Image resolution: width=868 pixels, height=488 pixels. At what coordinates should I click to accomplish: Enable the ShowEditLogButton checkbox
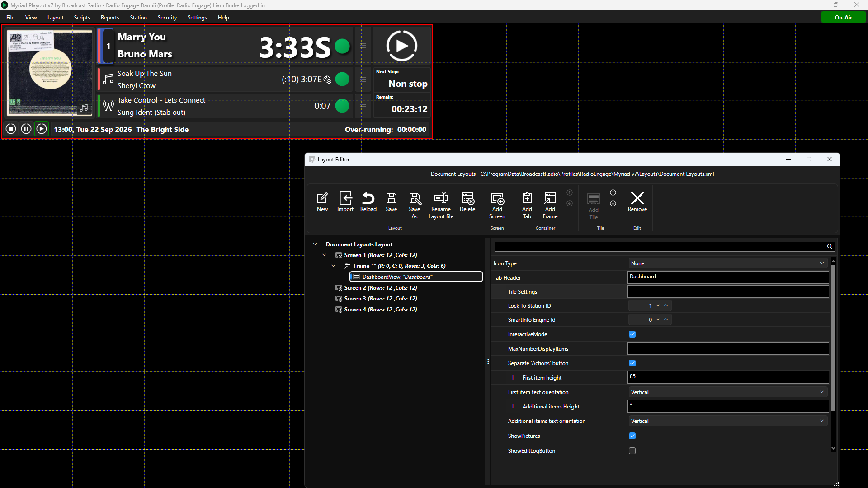[632, 450]
